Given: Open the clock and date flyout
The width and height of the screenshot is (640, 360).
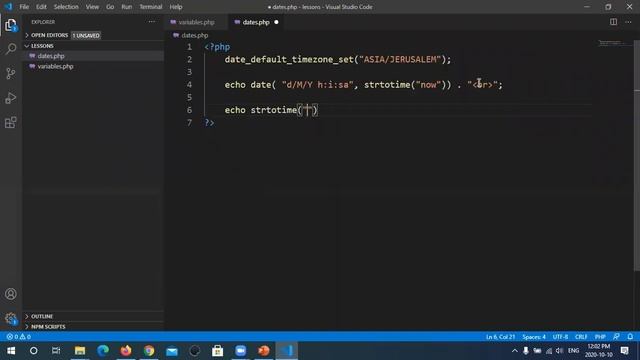Looking at the screenshot, I should [x=599, y=351].
